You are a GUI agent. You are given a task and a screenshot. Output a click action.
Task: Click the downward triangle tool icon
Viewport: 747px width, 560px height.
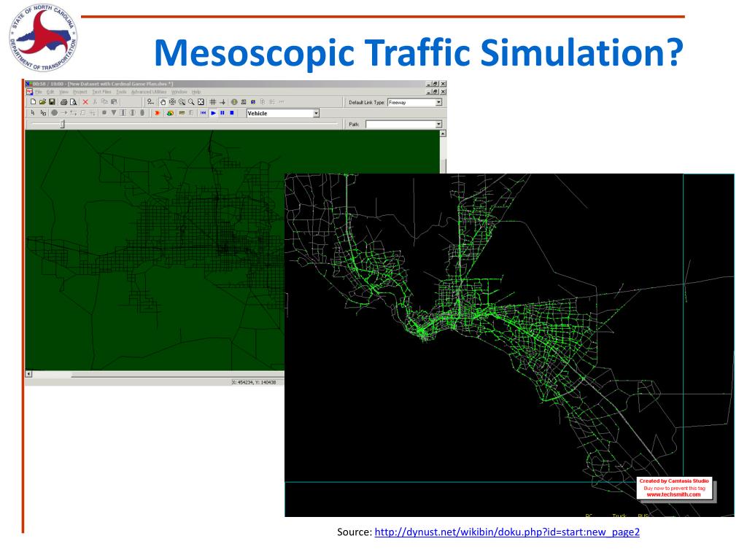point(113,113)
